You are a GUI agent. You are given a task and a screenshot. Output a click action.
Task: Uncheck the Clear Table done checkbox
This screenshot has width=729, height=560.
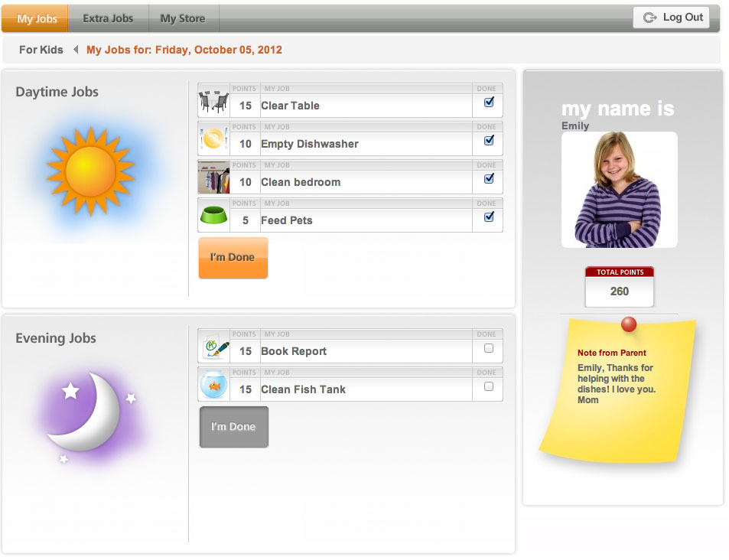click(488, 102)
